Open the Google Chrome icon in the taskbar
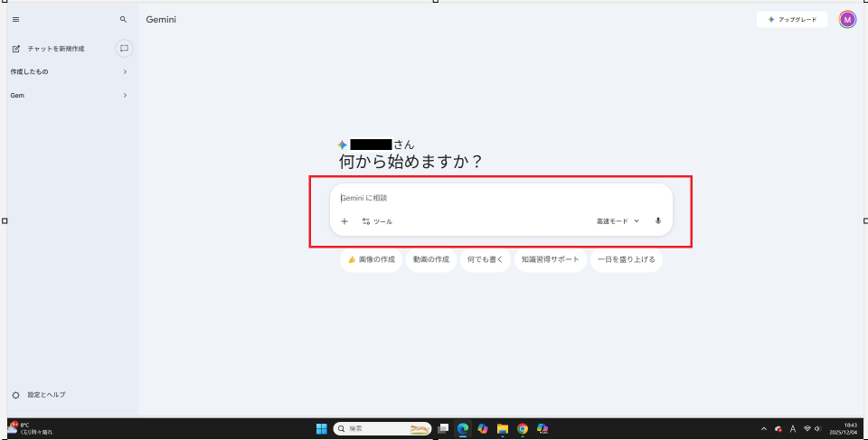Image resolution: width=868 pixels, height=440 pixels. (523, 429)
